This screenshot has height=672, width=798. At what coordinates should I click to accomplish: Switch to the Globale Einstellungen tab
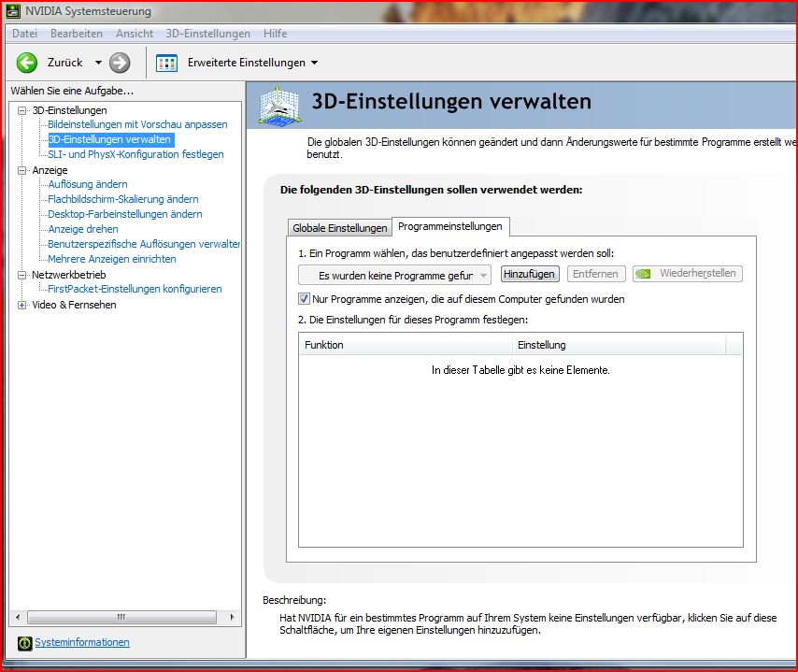click(x=340, y=228)
